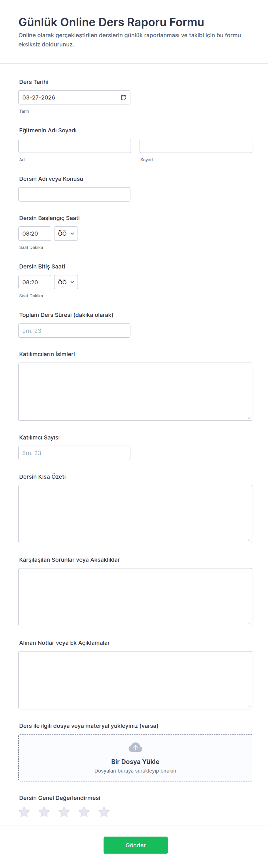Focus the Ad first name field
The image size is (268, 868).
(75, 146)
